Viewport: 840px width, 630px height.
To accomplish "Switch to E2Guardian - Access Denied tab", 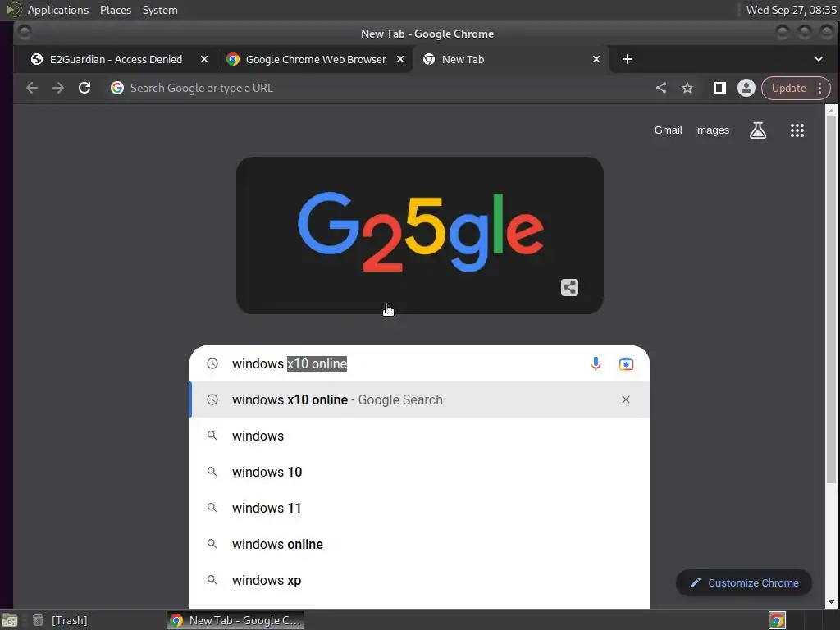I will click(115, 59).
